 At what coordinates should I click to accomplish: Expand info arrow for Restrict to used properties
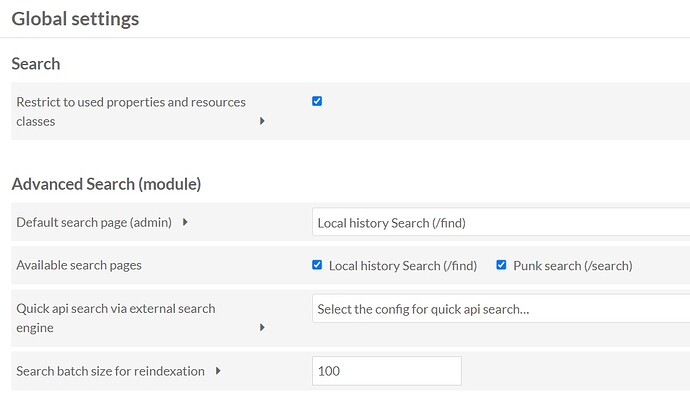(262, 121)
